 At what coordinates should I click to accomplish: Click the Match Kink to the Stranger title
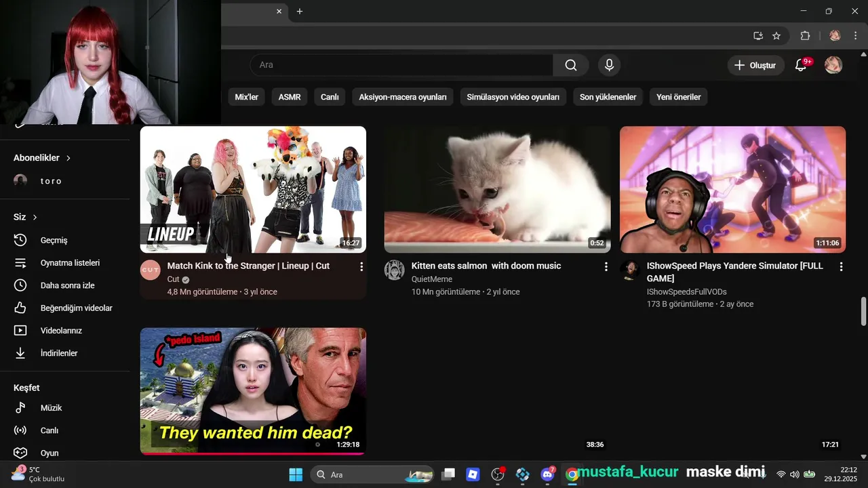coord(248,266)
